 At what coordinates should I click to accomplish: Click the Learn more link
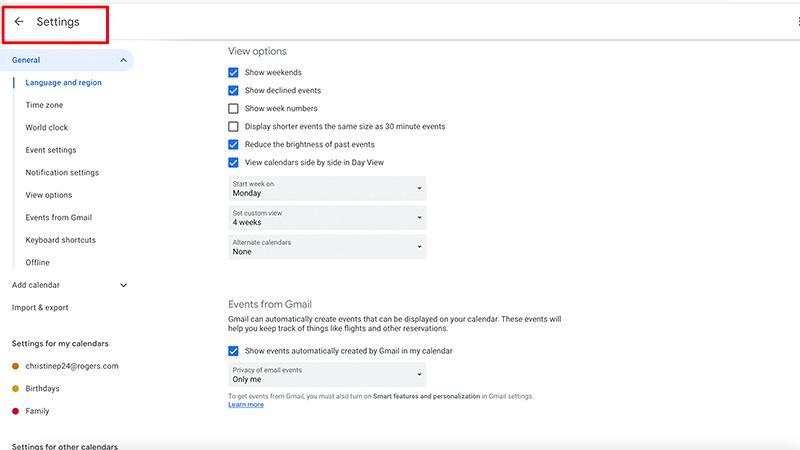(246, 405)
